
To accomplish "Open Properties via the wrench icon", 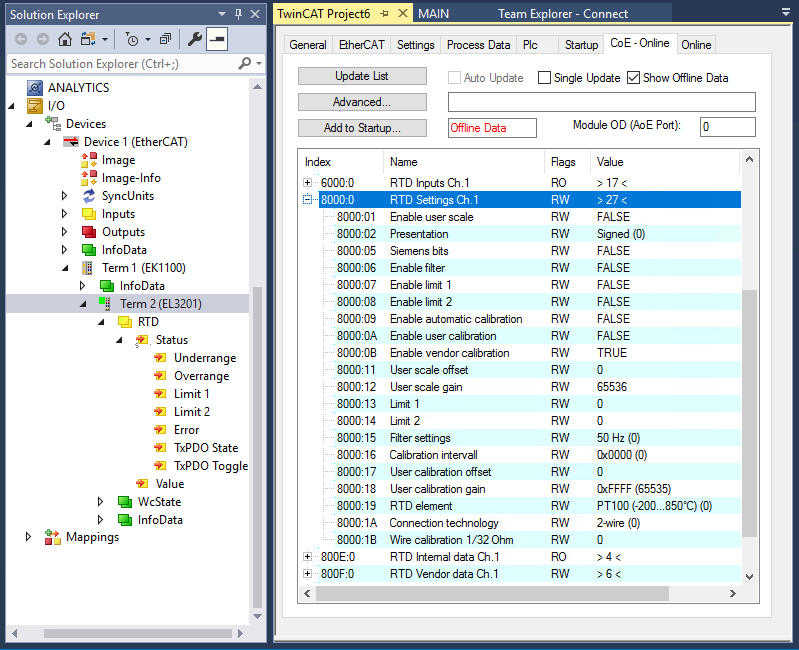I will click(195, 39).
